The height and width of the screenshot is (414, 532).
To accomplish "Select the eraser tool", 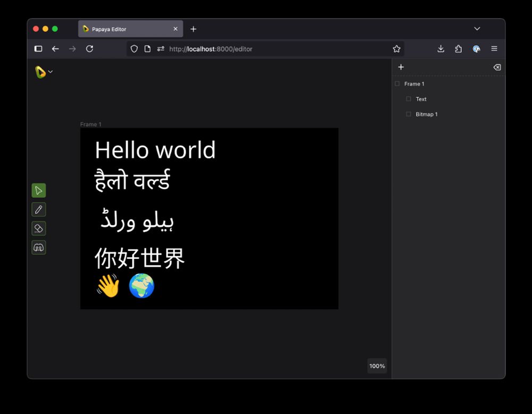I will tap(39, 229).
